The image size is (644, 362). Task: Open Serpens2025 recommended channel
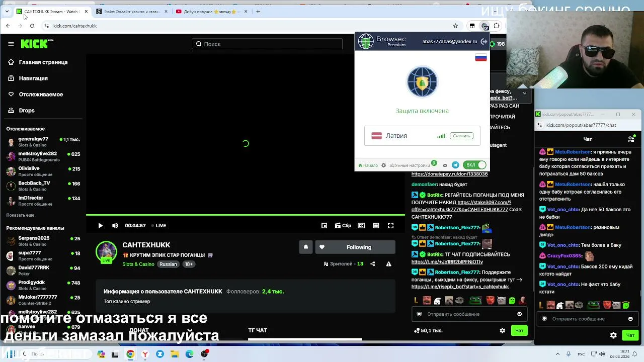(x=43, y=241)
